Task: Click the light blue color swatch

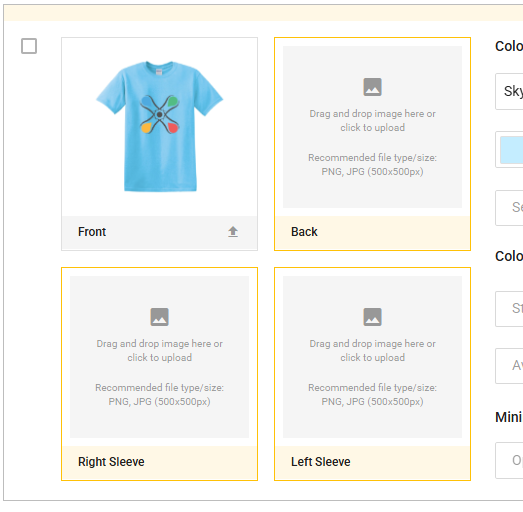Action: click(511, 150)
